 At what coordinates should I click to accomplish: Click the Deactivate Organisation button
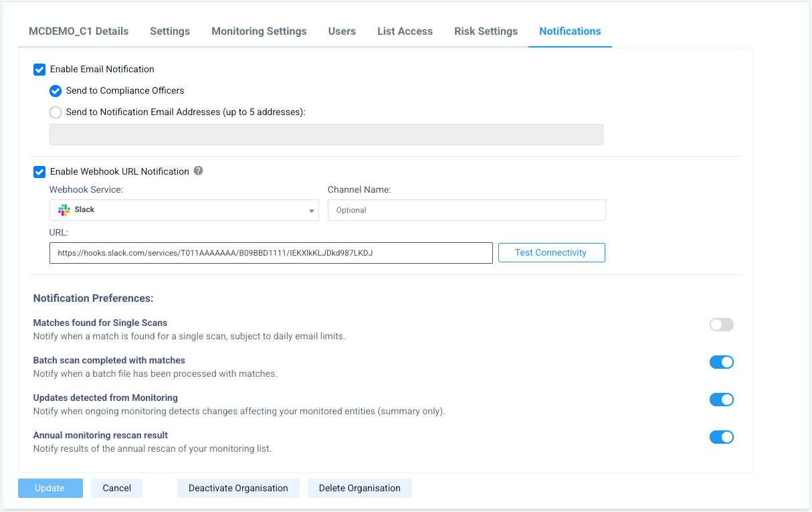[x=238, y=488]
